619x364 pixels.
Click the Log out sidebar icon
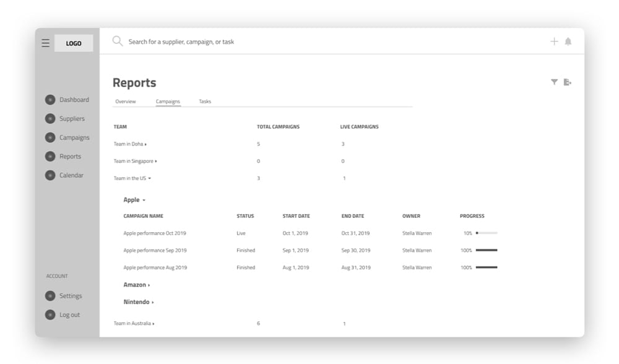[x=50, y=314]
